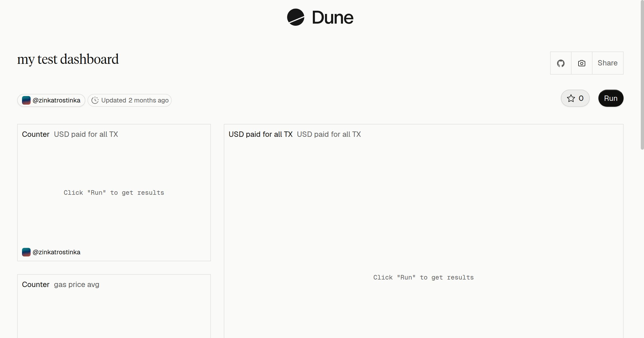Click the Dune wordmark text
Viewport: 644px width, 338px height.
click(x=332, y=17)
